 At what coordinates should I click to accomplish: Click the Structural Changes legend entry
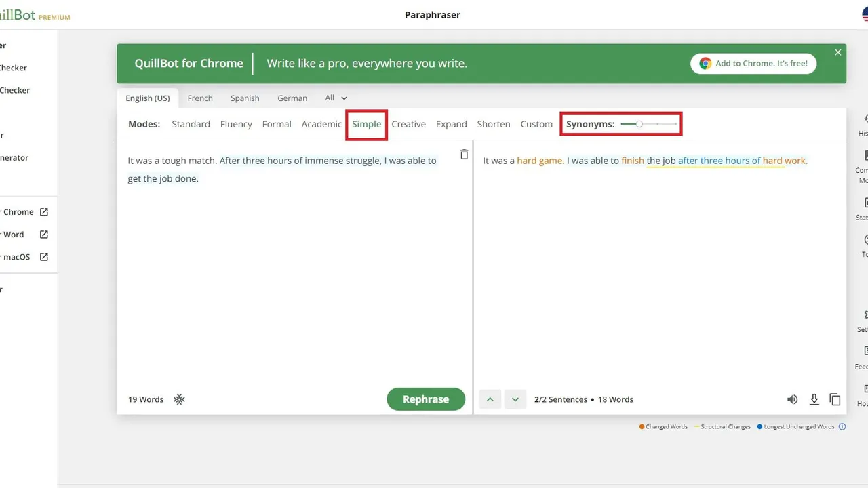point(722,427)
